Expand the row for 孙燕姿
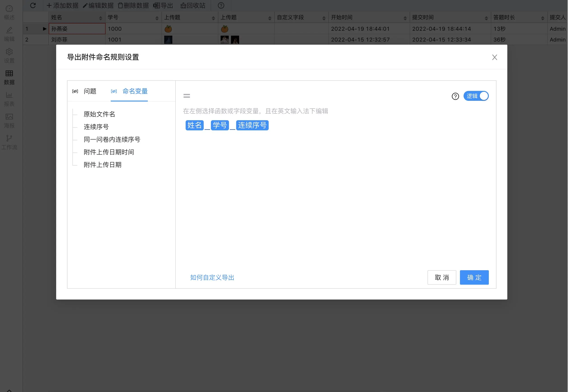568x392 pixels. [x=44, y=29]
